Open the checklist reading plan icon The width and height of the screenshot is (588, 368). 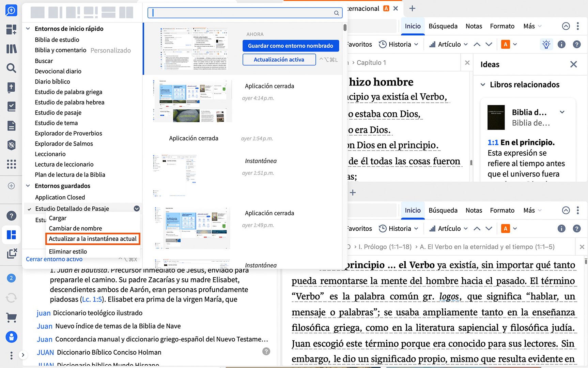tap(11, 107)
